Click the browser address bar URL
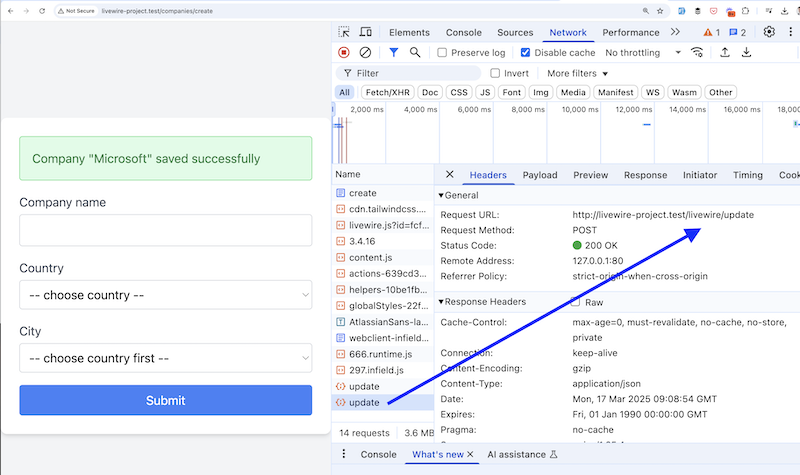This screenshot has width=800, height=475. (157, 11)
